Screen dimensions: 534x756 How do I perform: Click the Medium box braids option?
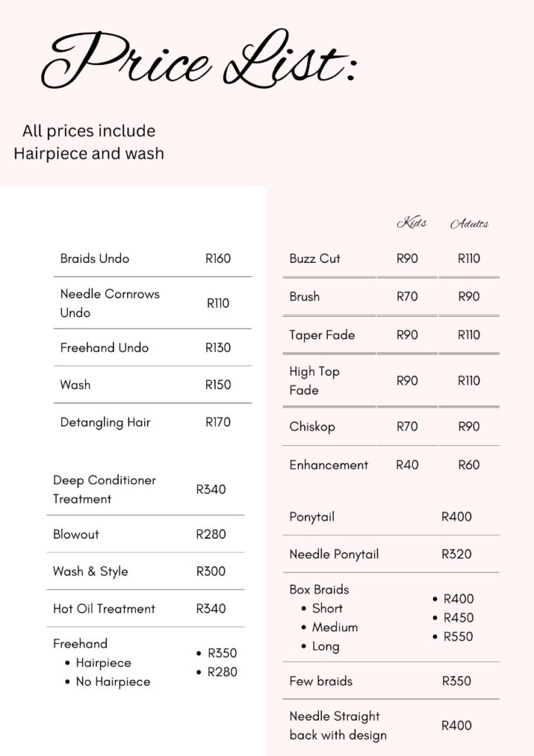pyautogui.click(x=335, y=628)
